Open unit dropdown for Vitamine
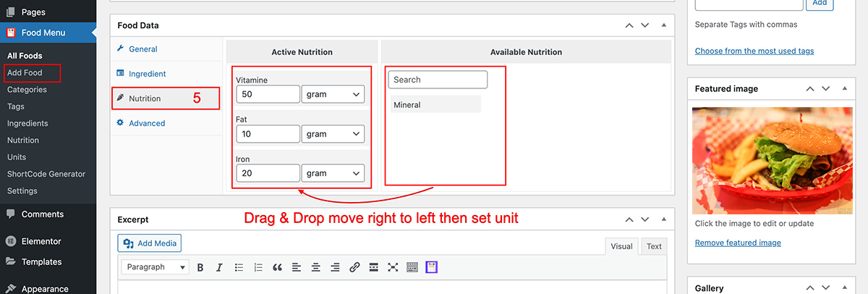This screenshot has width=868, height=294. tap(333, 95)
